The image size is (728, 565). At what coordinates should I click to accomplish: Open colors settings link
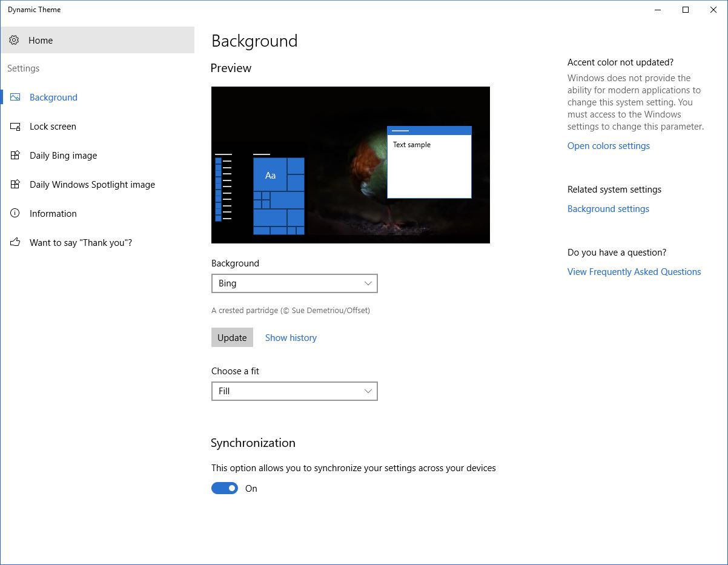point(608,145)
